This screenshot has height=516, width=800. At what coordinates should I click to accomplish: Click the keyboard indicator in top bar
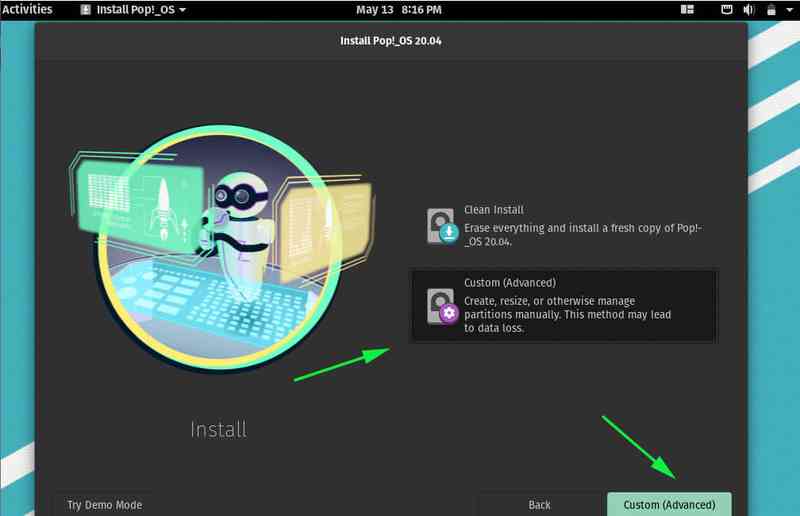pyautogui.click(x=727, y=10)
